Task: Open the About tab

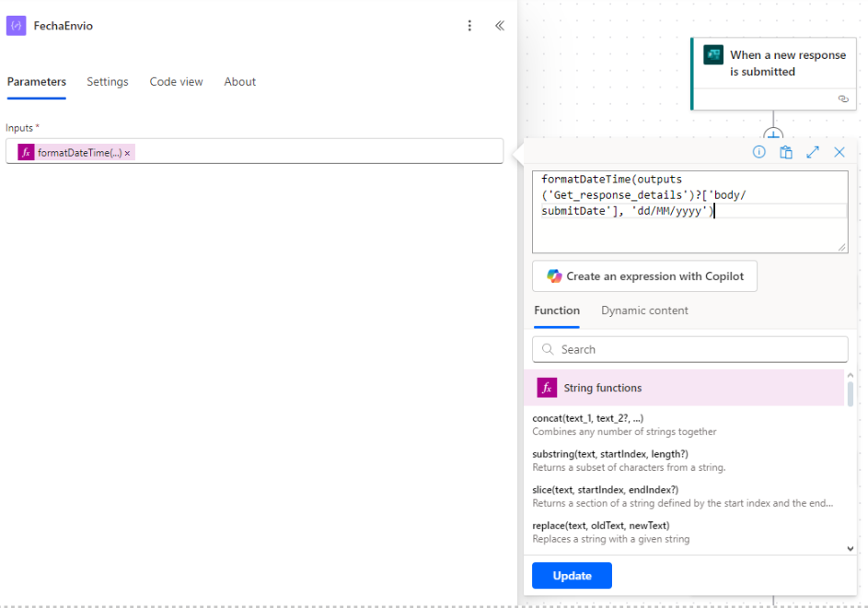Action: [239, 82]
